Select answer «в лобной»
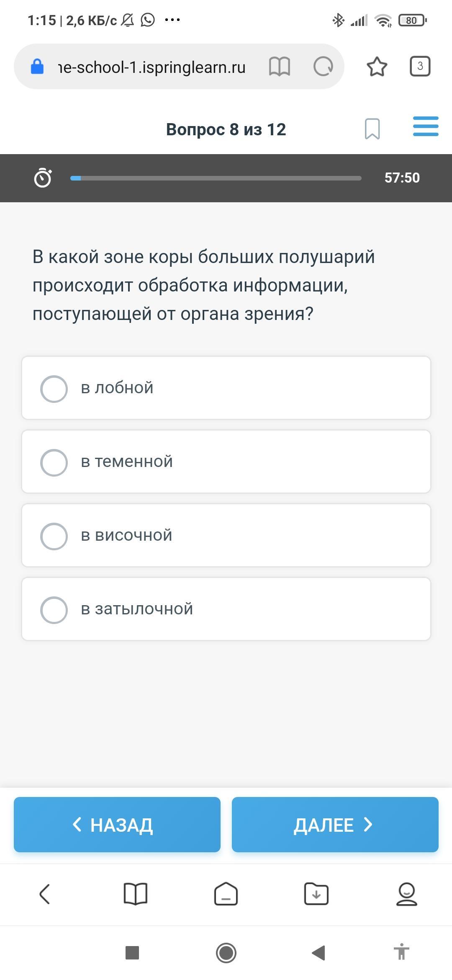Viewport: 452px width, 980px height. 226,388
